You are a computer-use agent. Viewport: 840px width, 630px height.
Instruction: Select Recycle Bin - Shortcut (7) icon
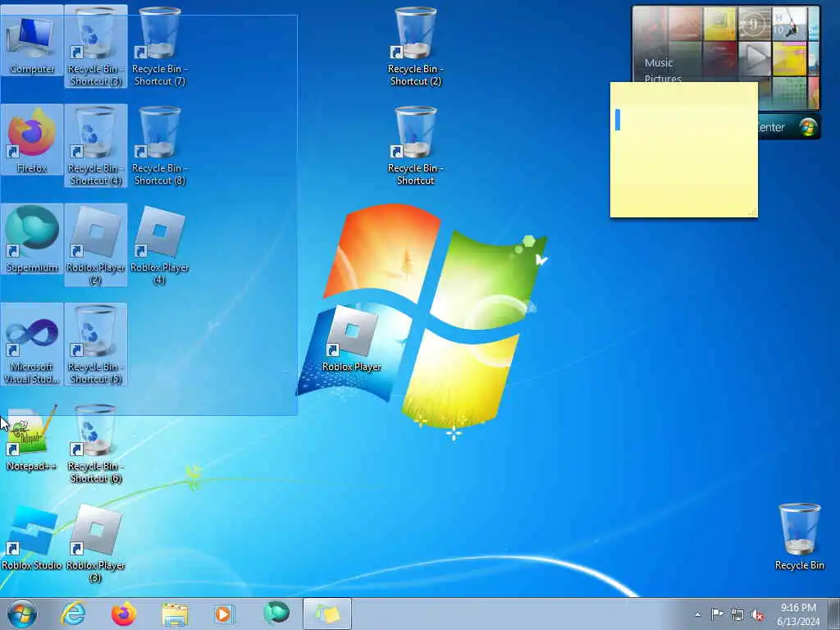click(160, 47)
